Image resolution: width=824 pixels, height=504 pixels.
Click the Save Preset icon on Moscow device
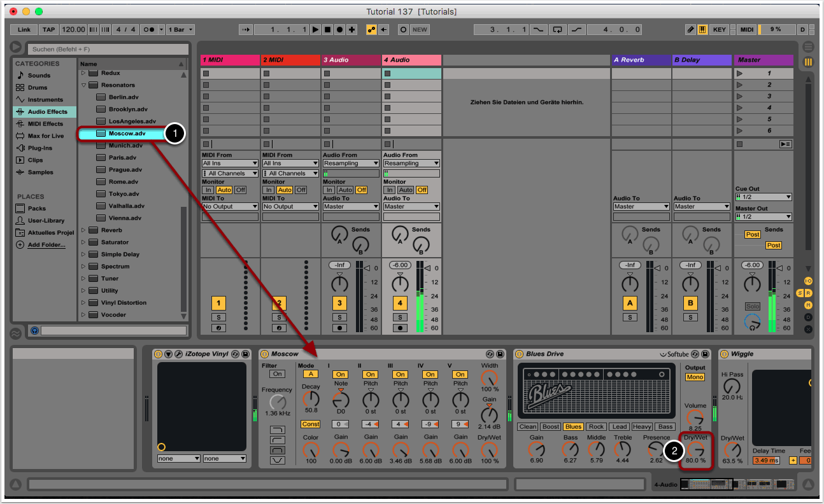click(501, 354)
